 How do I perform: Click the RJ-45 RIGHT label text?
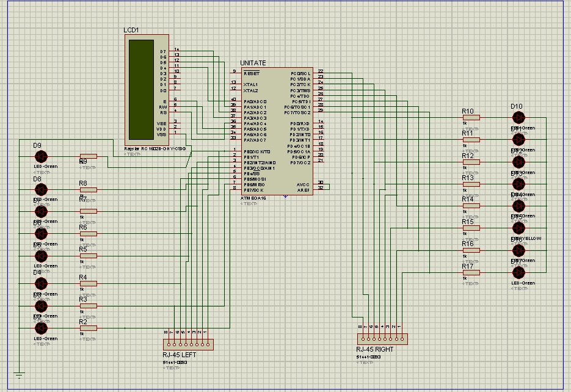tap(375, 349)
